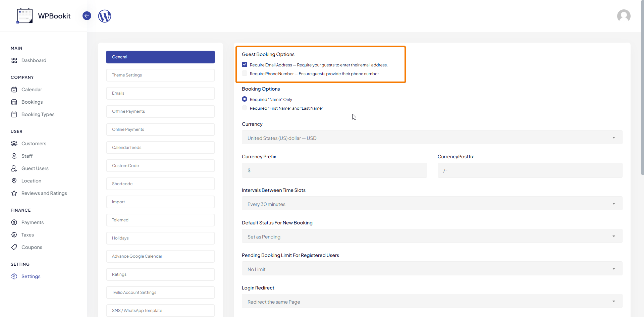
Task: Open the Offline Payments tab
Action: pyautogui.click(x=160, y=111)
